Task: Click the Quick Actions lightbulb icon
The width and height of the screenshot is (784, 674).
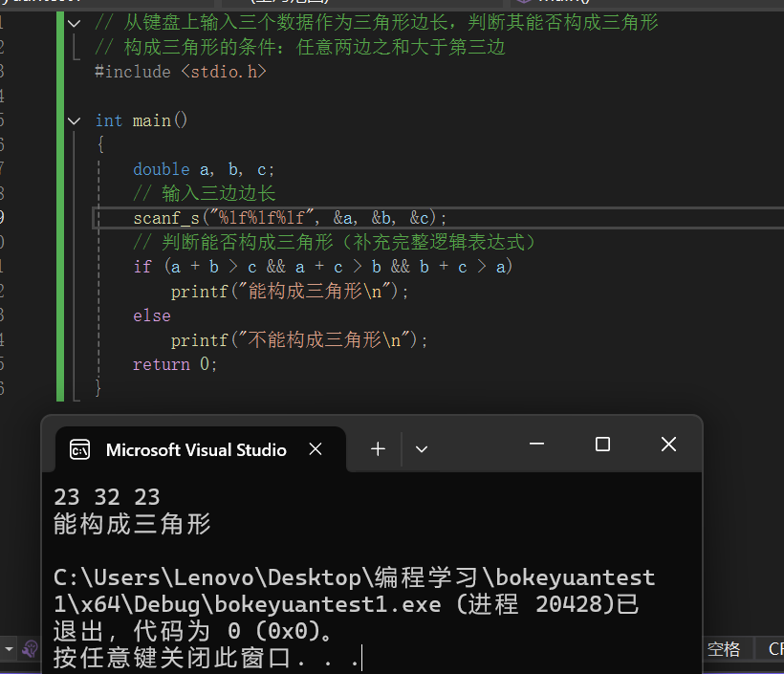Action: pyautogui.click(x=29, y=649)
